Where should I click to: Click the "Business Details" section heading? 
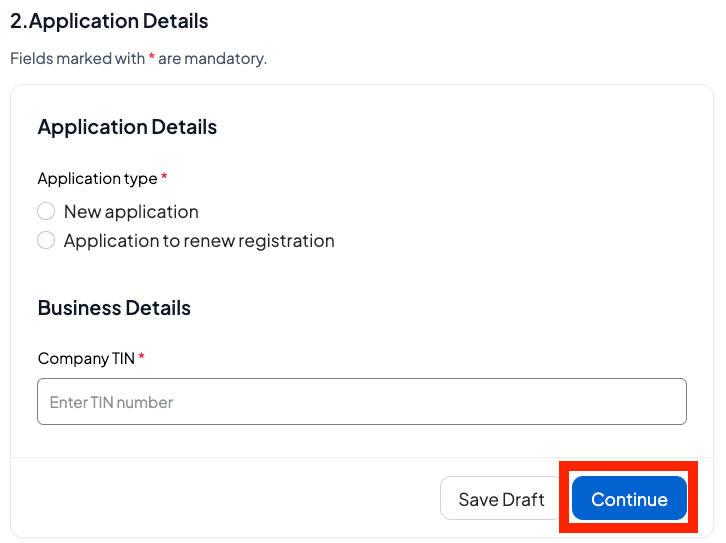pyautogui.click(x=114, y=308)
